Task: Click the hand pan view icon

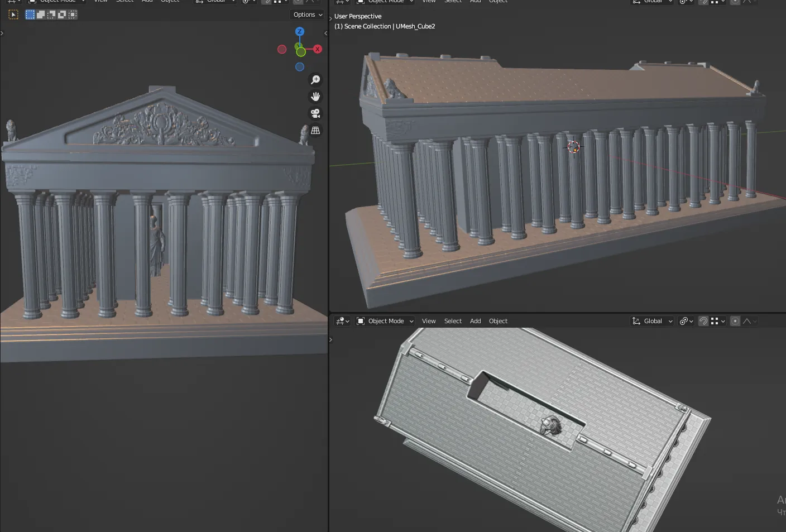Action: [x=315, y=96]
